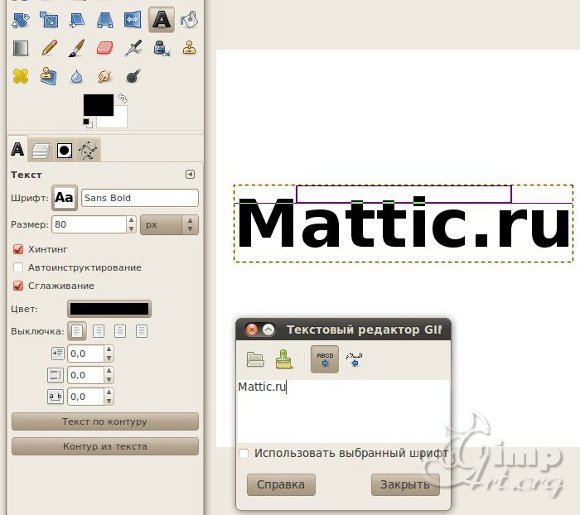The image size is (580, 515).
Task: Select the Eraser tool
Action: tap(105, 48)
